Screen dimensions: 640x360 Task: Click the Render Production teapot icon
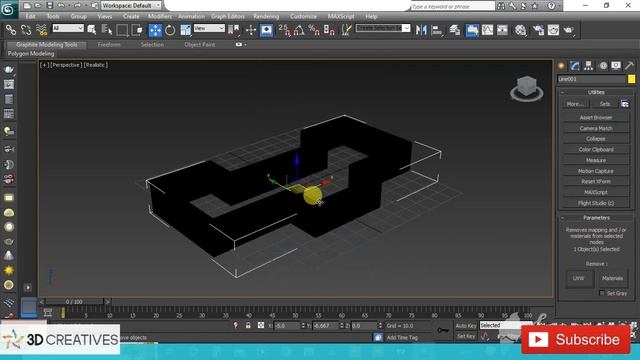(569, 30)
